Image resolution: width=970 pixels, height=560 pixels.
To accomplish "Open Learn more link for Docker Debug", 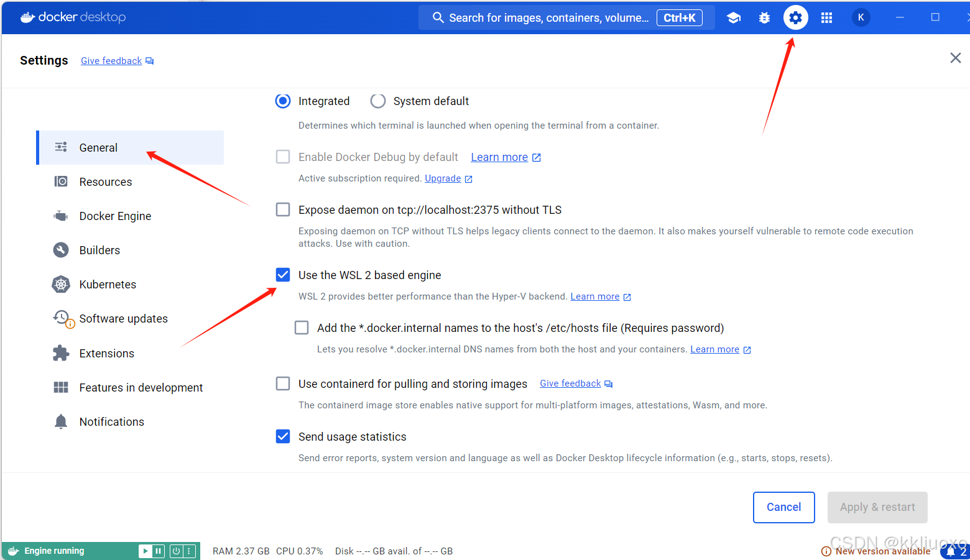I will click(x=499, y=157).
